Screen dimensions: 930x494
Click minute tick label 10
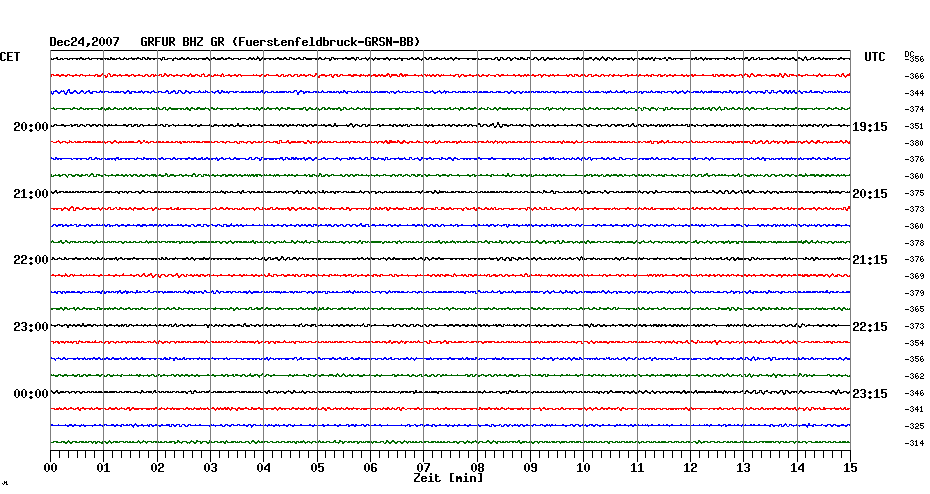click(584, 467)
